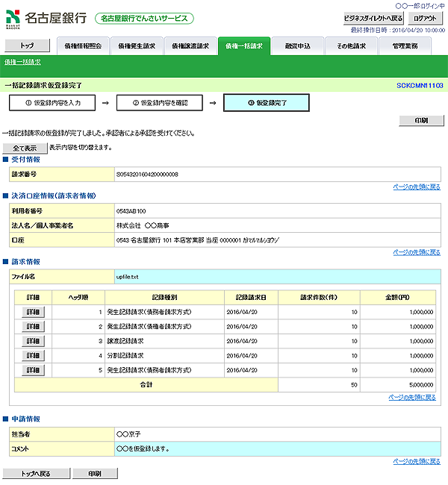Click the screen ID SCKCMN11103
Screen dimensions: 448x485
[x=420, y=86]
